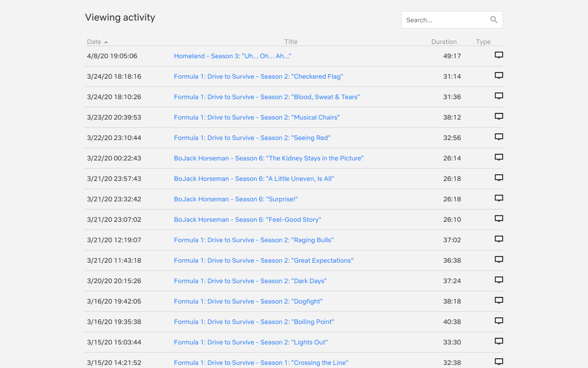The image size is (588, 368).
Task: Sort by the Duration column header
Action: 444,42
